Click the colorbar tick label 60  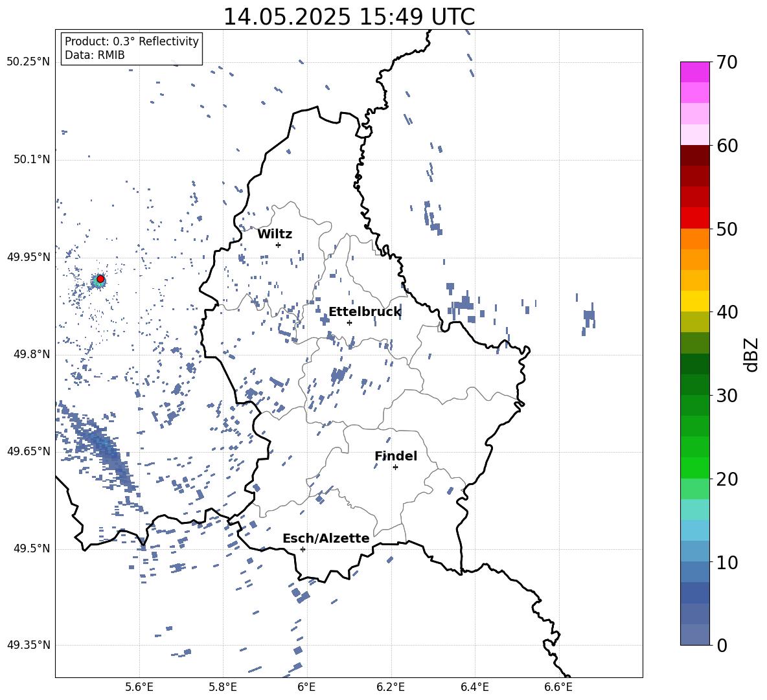tap(727, 145)
